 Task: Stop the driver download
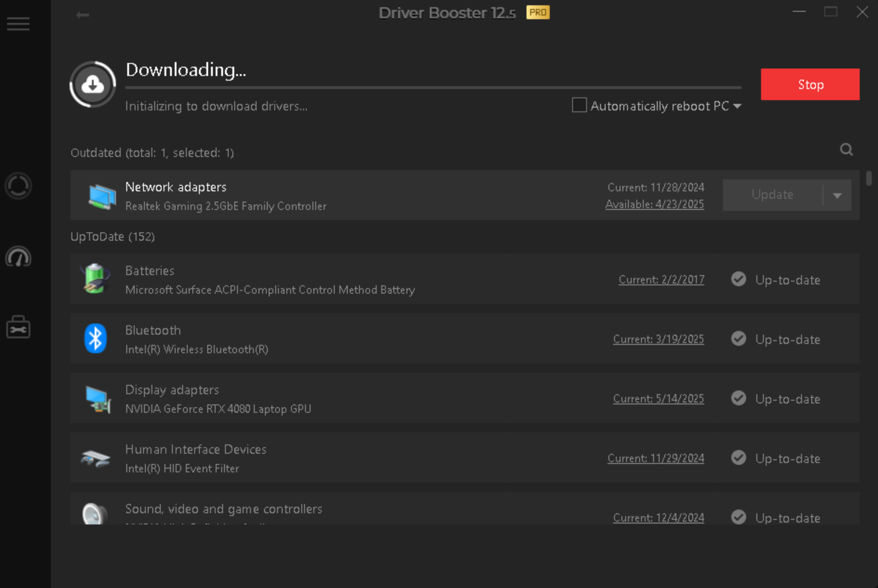coord(810,84)
